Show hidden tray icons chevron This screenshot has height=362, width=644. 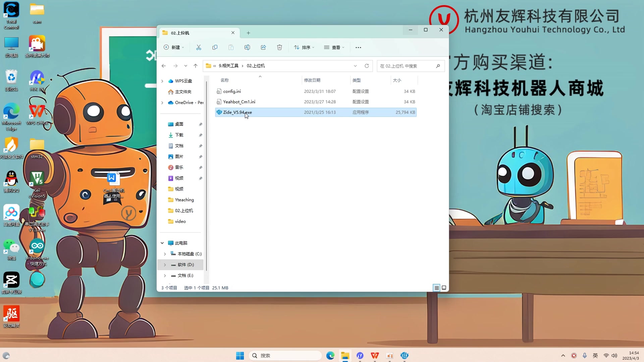pyautogui.click(x=563, y=356)
